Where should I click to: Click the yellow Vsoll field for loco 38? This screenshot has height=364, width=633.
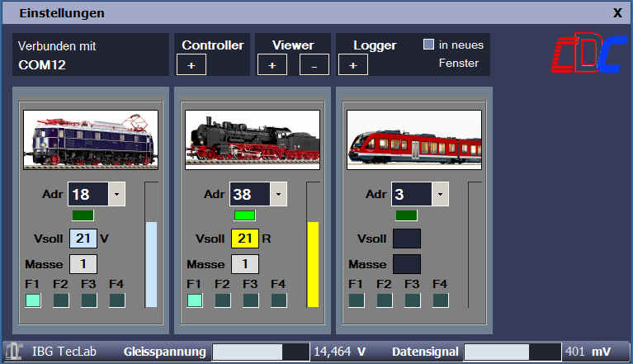click(x=244, y=239)
